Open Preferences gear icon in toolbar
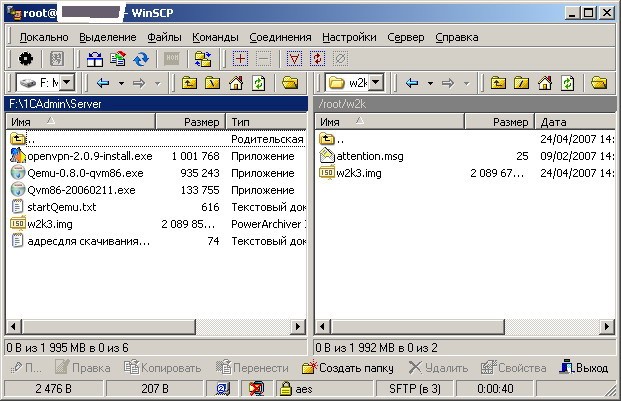Viewport: 621px width, 401px height. point(26,59)
